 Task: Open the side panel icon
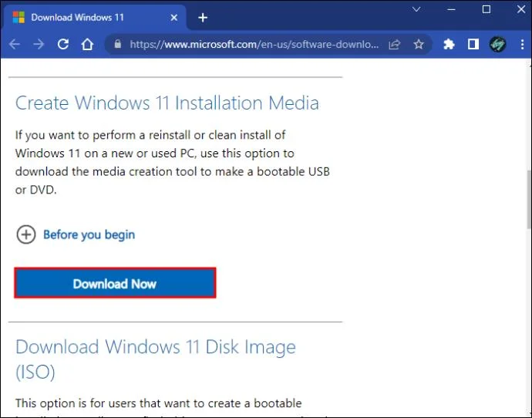click(x=473, y=44)
